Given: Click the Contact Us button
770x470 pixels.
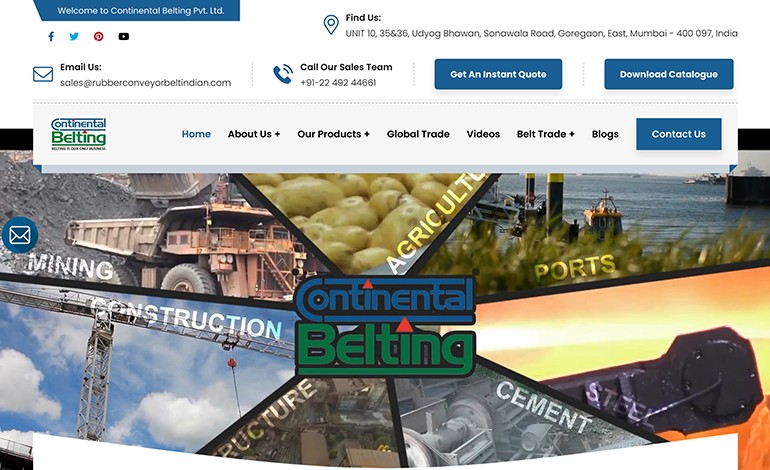Looking at the screenshot, I should click(x=679, y=134).
